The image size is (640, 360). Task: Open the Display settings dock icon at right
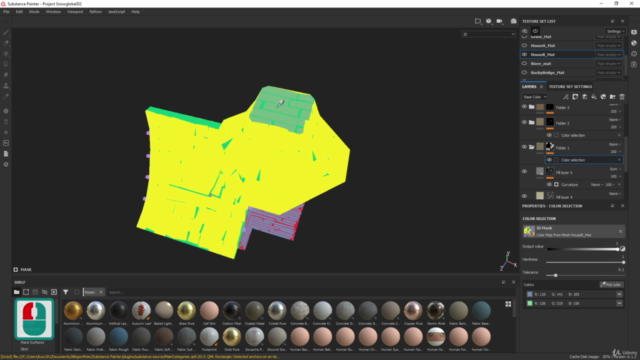[x=634, y=32]
